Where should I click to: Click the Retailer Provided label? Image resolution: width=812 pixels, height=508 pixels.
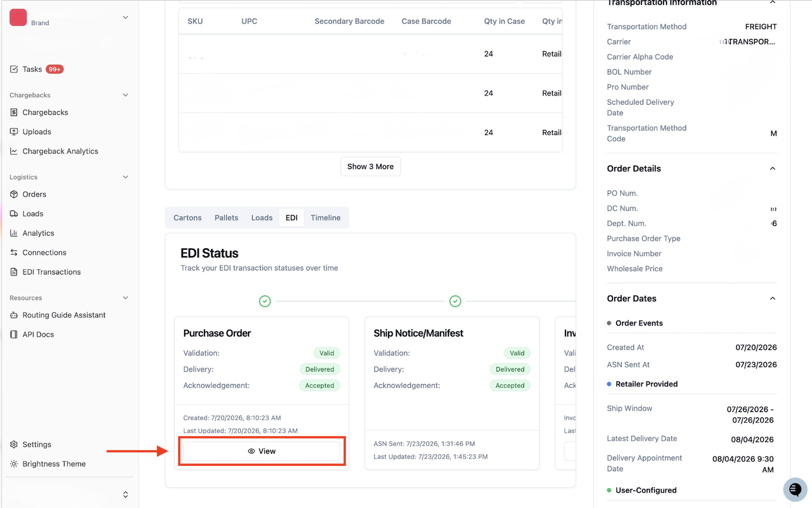(646, 384)
